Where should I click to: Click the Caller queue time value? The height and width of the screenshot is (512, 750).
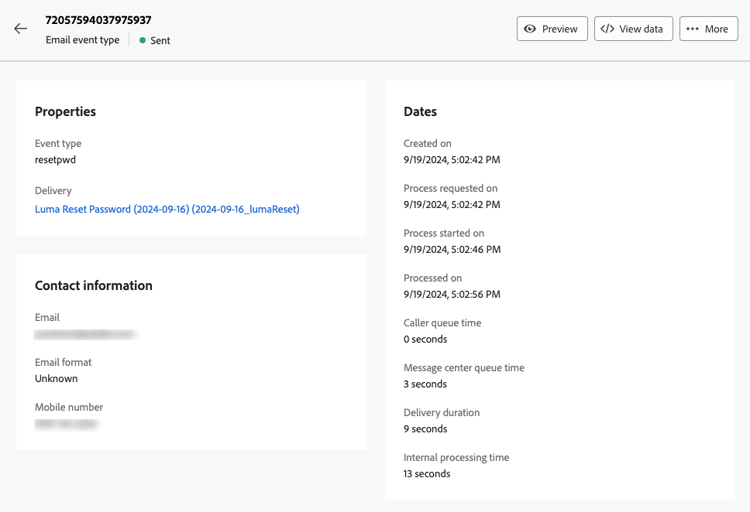[x=425, y=339]
